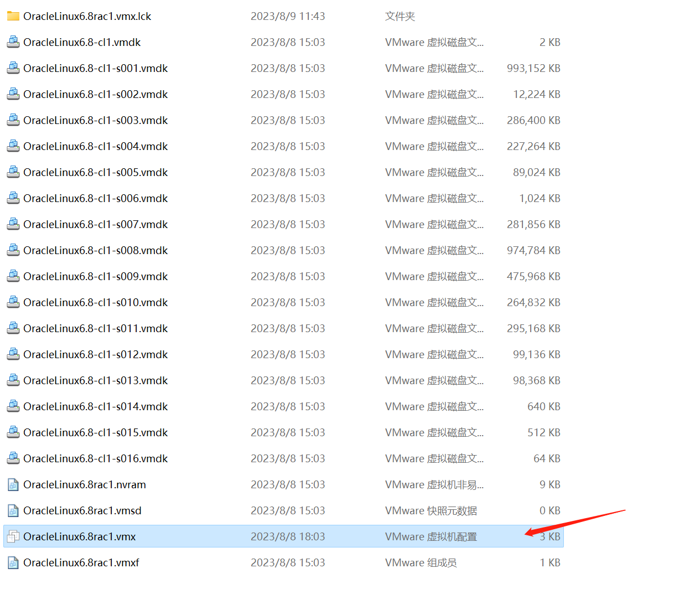Image resolution: width=700 pixels, height=589 pixels.
Task: Select file name OracleLinux6.8rac1.vmx
Action: click(80, 536)
